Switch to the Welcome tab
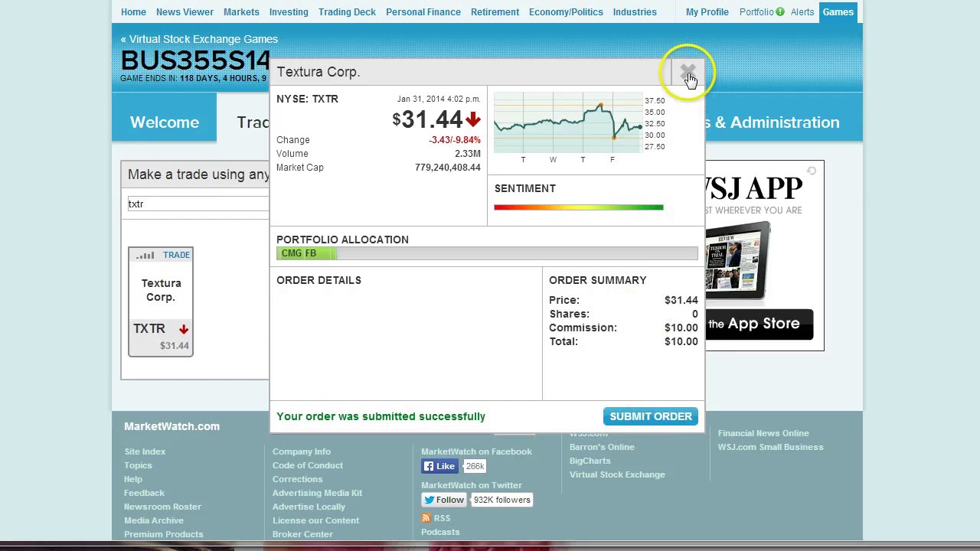 tap(165, 122)
